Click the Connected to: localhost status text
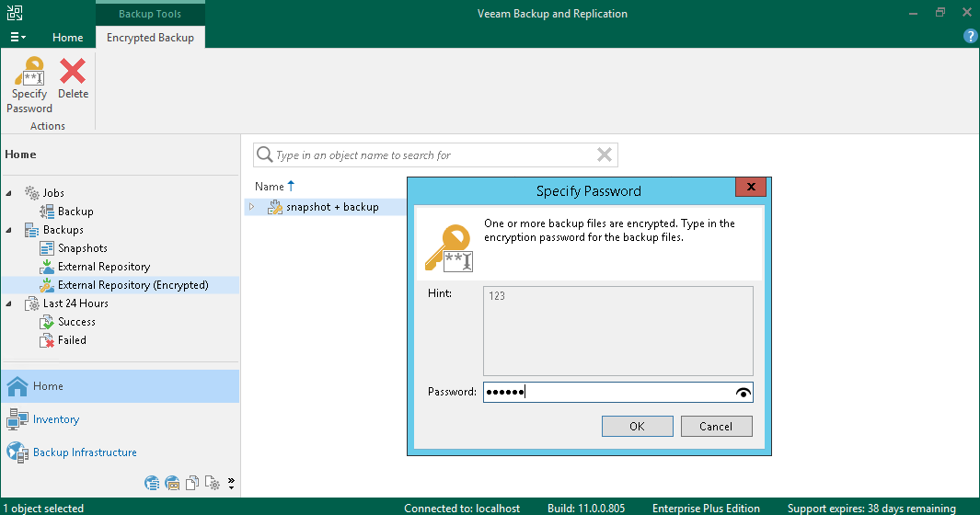Viewport: 980px width, 515px height. (462, 509)
